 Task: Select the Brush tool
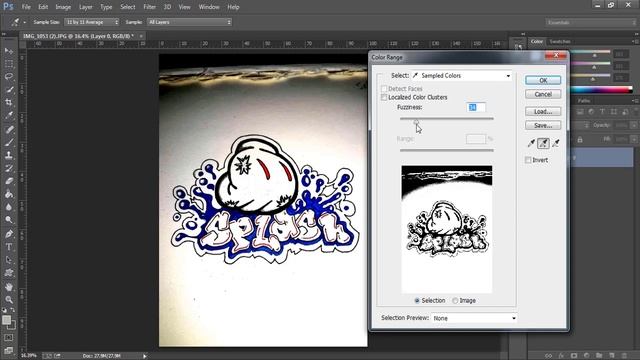[x=9, y=142]
